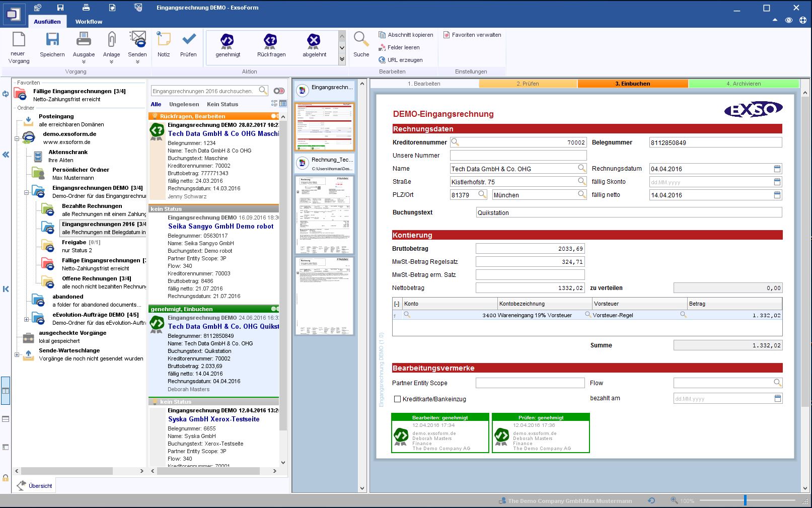Click the lookup magnifier in the Flow field
812x508 pixels.
click(777, 383)
